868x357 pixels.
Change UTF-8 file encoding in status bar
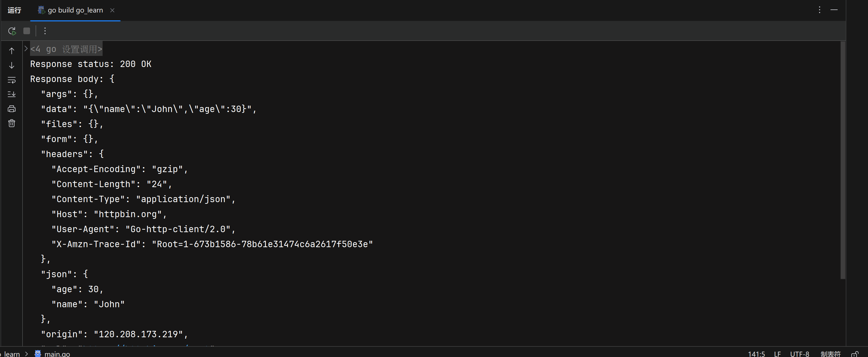(x=799, y=354)
